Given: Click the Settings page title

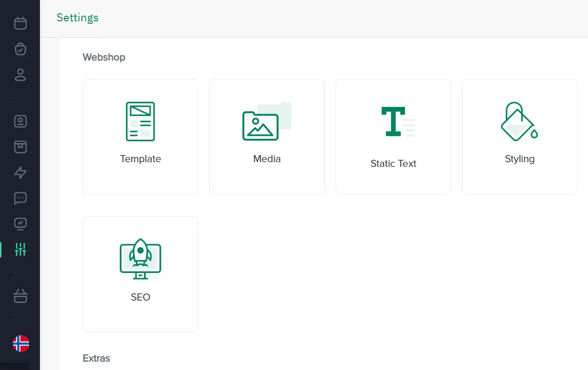Looking at the screenshot, I should coord(77,18).
